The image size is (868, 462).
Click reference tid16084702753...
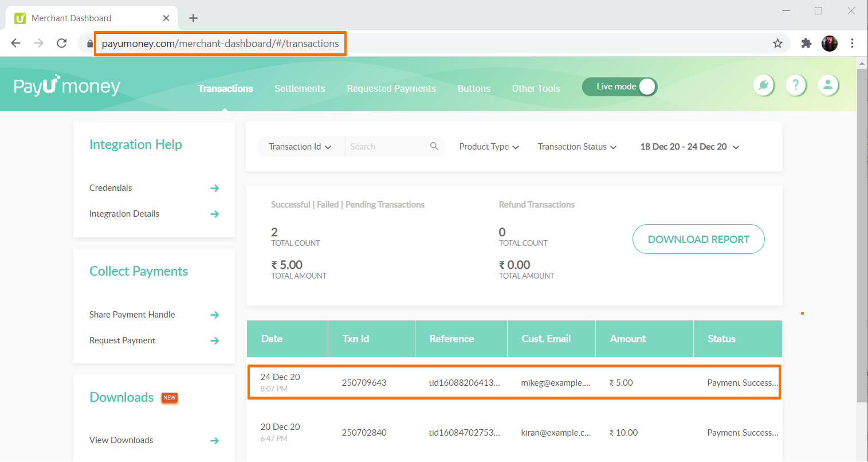465,433
